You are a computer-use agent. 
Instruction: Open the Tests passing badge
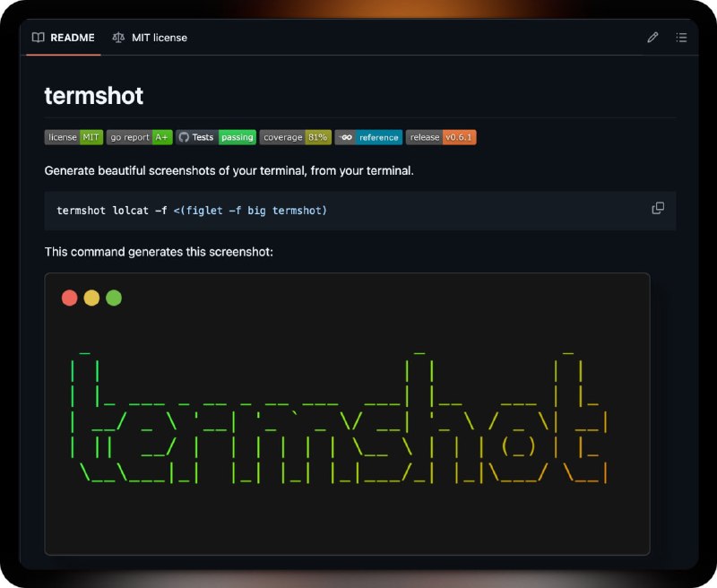216,137
